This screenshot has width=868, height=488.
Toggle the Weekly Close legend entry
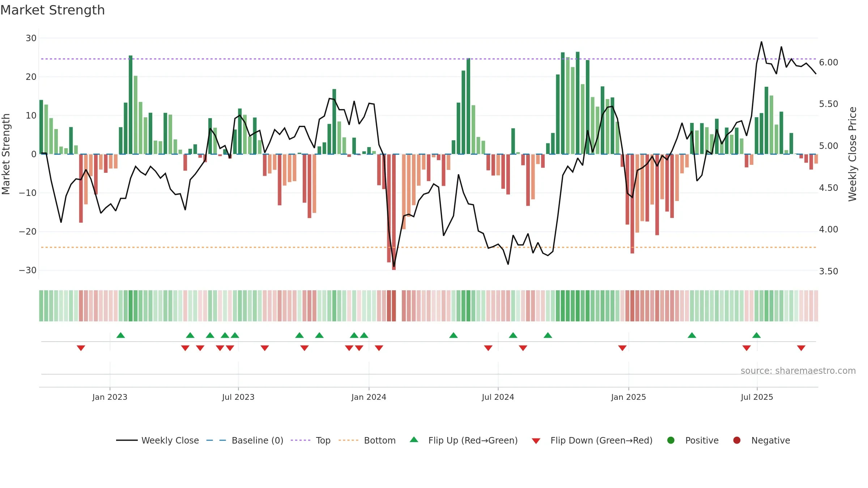pyautogui.click(x=157, y=440)
